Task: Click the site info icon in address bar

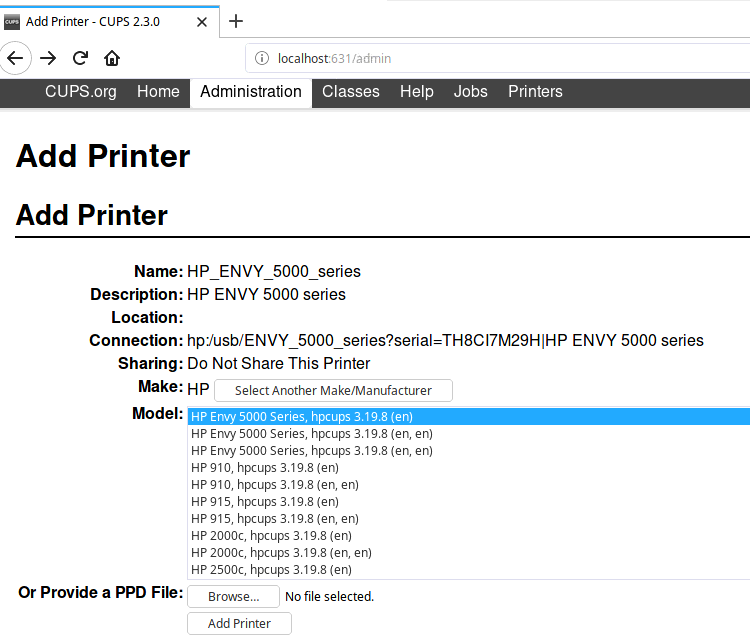Action: coord(263,58)
